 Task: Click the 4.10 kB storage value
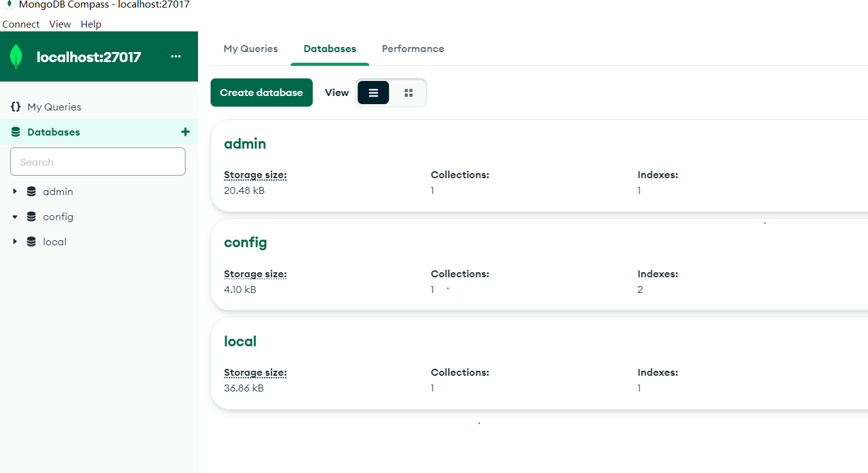click(240, 289)
